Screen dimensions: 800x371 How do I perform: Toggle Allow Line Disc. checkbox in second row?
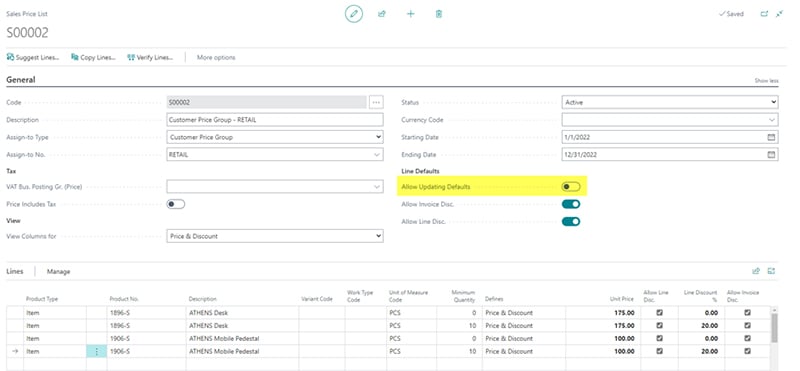[660, 325]
